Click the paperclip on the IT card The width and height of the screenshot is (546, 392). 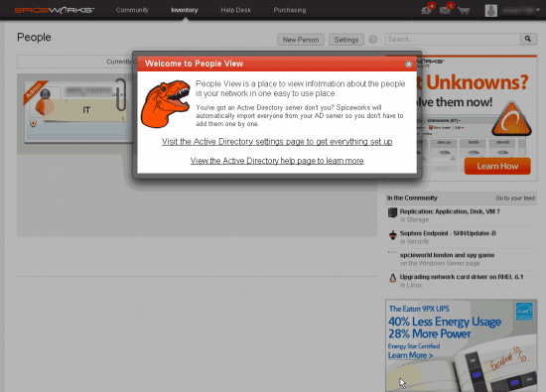[x=121, y=94]
